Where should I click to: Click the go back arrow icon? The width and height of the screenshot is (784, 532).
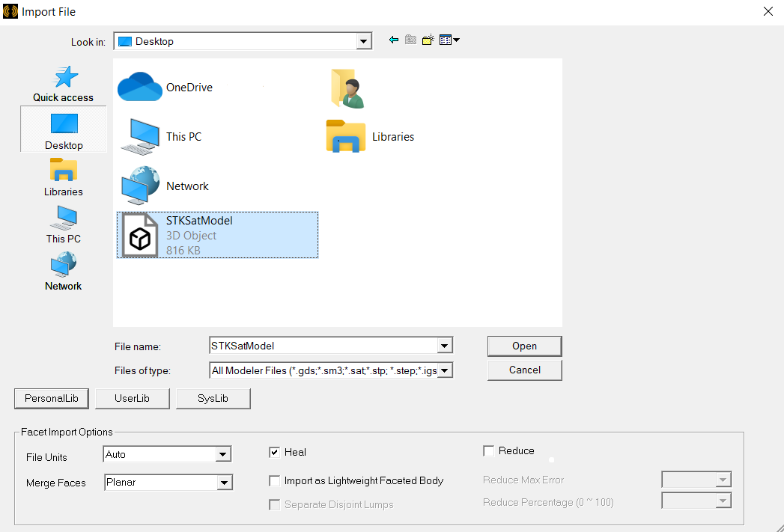click(394, 40)
